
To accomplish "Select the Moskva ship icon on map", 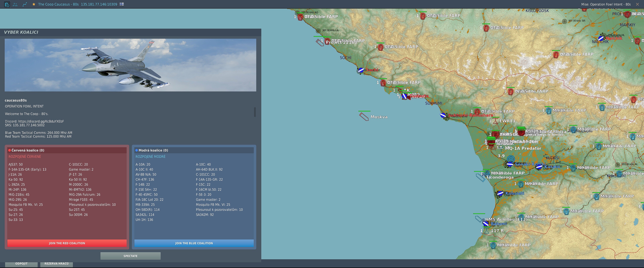I will click(x=364, y=116).
